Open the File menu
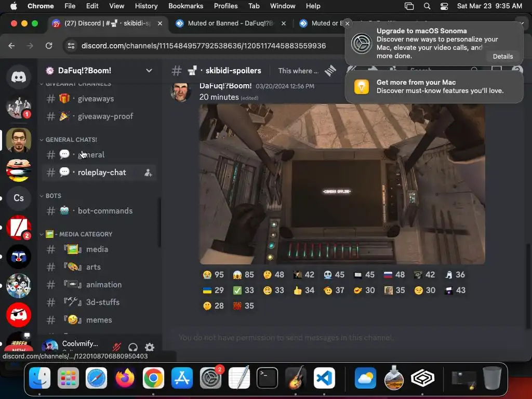This screenshot has height=399, width=532. [x=70, y=6]
